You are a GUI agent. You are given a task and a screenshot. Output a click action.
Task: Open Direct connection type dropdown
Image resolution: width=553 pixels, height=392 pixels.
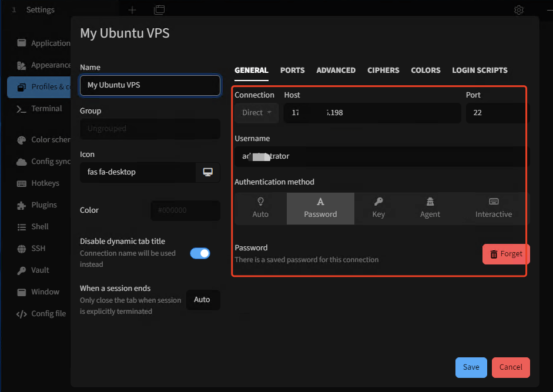257,113
